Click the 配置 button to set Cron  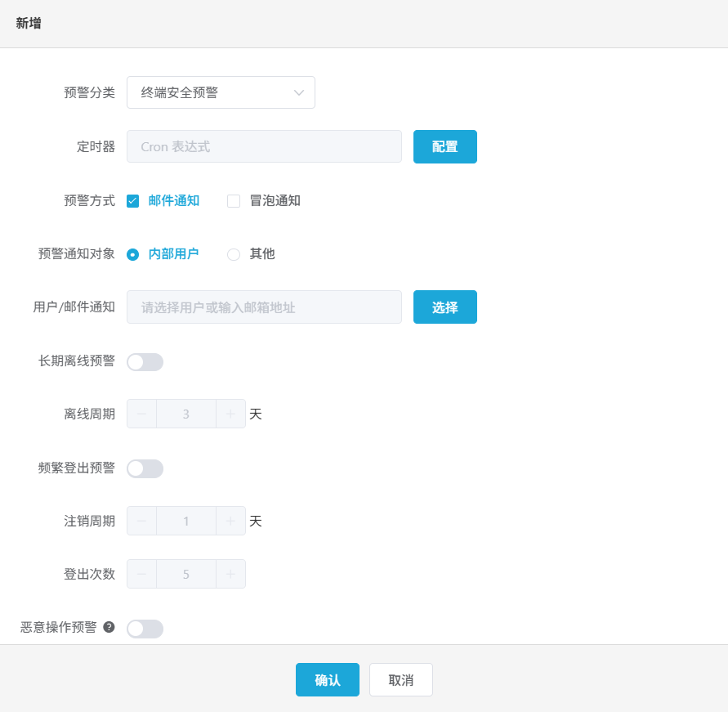[444, 146]
